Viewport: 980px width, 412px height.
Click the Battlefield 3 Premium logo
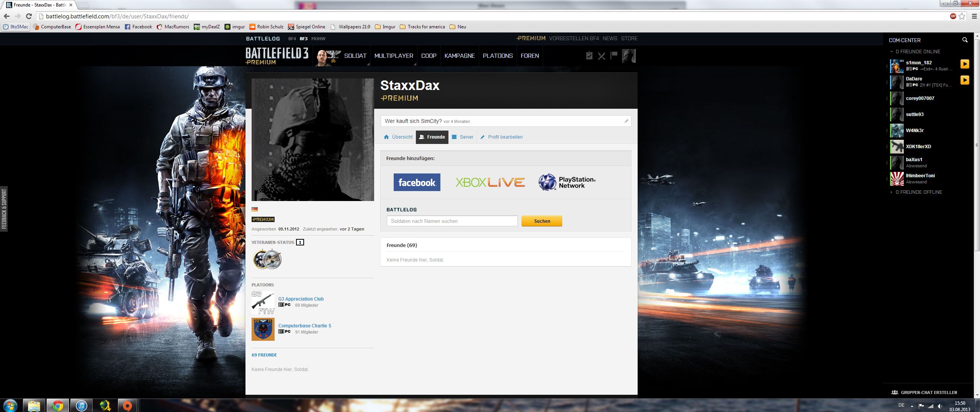click(x=277, y=56)
